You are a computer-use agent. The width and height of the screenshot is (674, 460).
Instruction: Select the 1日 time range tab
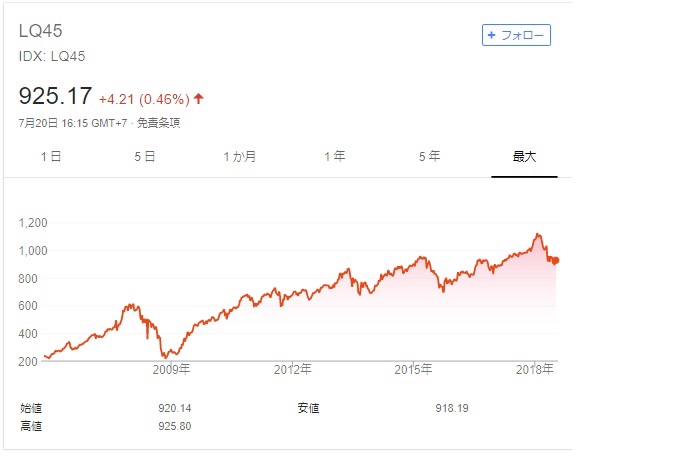click(51, 156)
